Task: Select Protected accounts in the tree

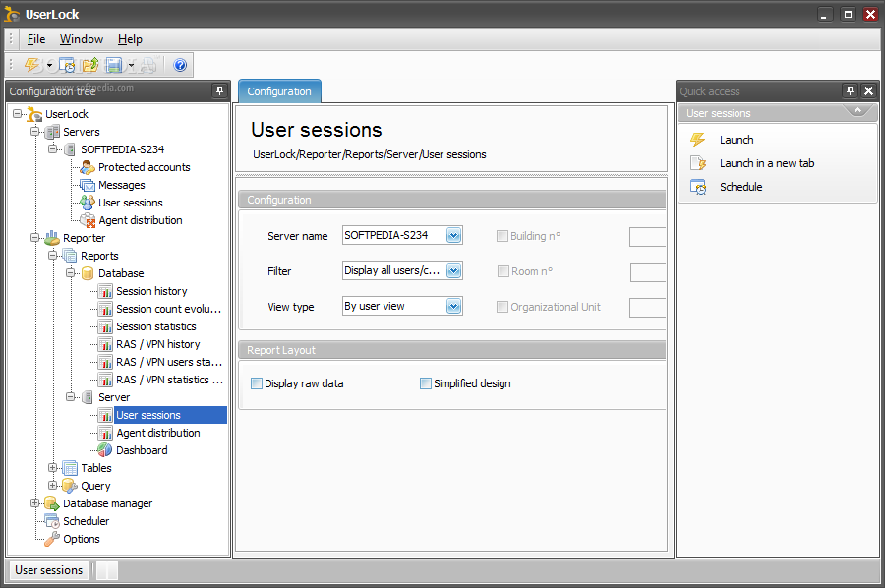Action: click(x=144, y=167)
